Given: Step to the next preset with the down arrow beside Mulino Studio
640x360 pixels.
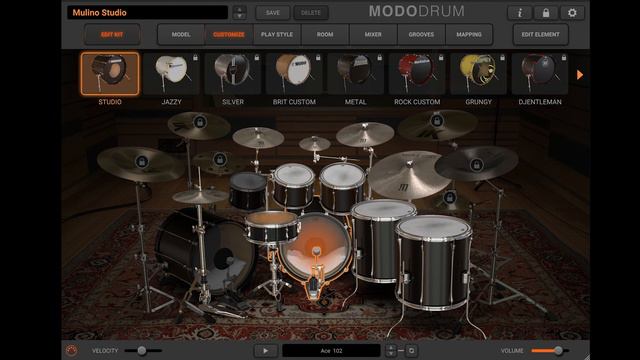Looking at the screenshot, I should click(x=240, y=16).
